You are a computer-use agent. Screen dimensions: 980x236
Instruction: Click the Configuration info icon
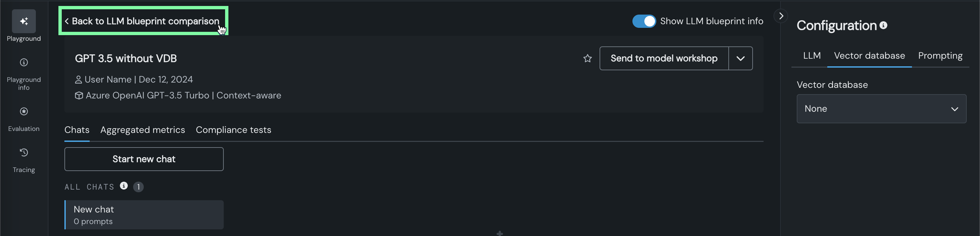coord(883,25)
